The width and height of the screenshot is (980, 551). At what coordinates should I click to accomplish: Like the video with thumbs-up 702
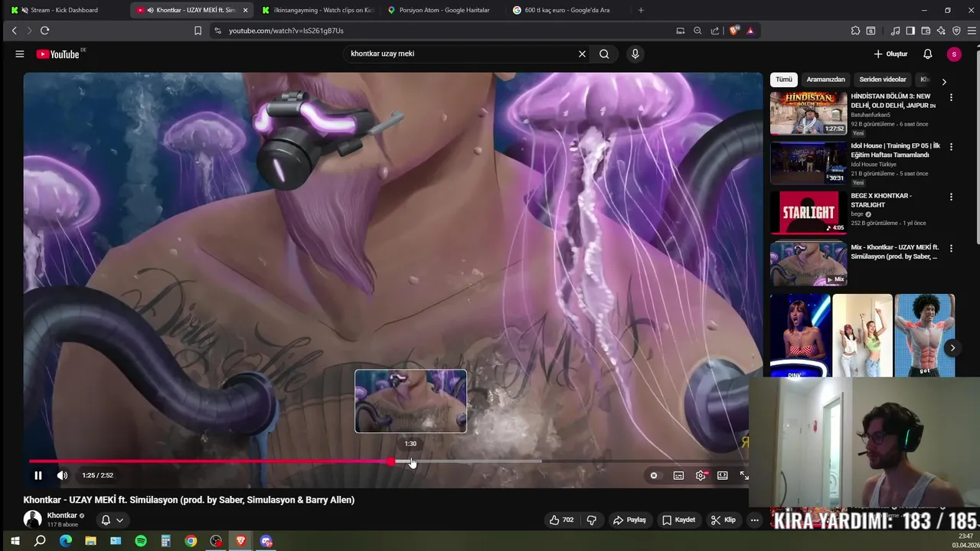561,520
